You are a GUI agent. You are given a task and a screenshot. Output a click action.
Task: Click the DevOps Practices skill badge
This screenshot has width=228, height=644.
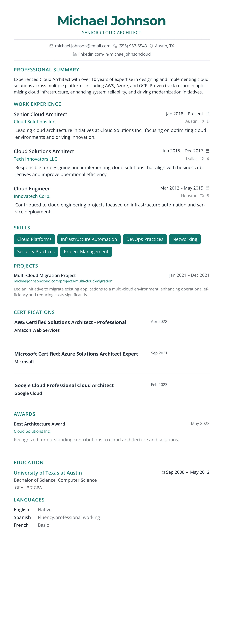tap(145, 239)
